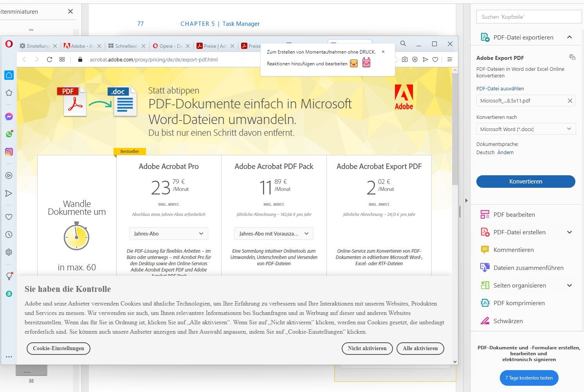Open My Flow arrow in Opera sidebar

pos(9,193)
